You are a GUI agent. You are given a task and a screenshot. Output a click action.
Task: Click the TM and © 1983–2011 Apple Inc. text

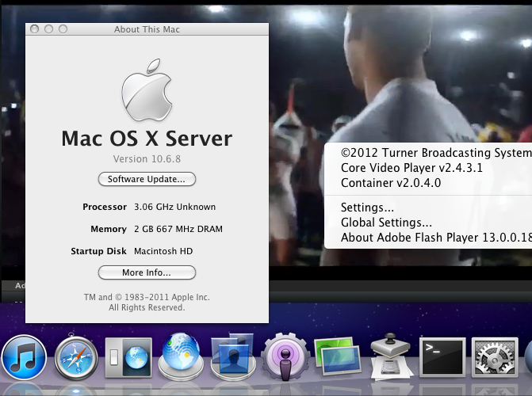[147, 297]
